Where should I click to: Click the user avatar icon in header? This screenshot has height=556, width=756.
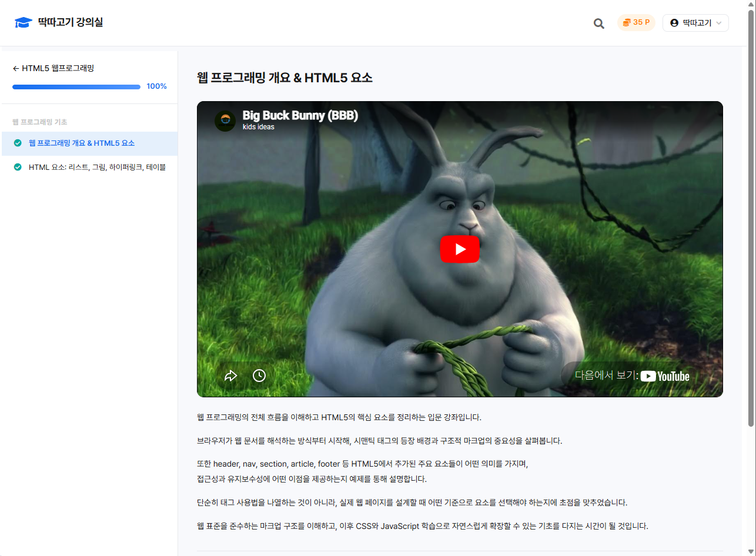[674, 22]
